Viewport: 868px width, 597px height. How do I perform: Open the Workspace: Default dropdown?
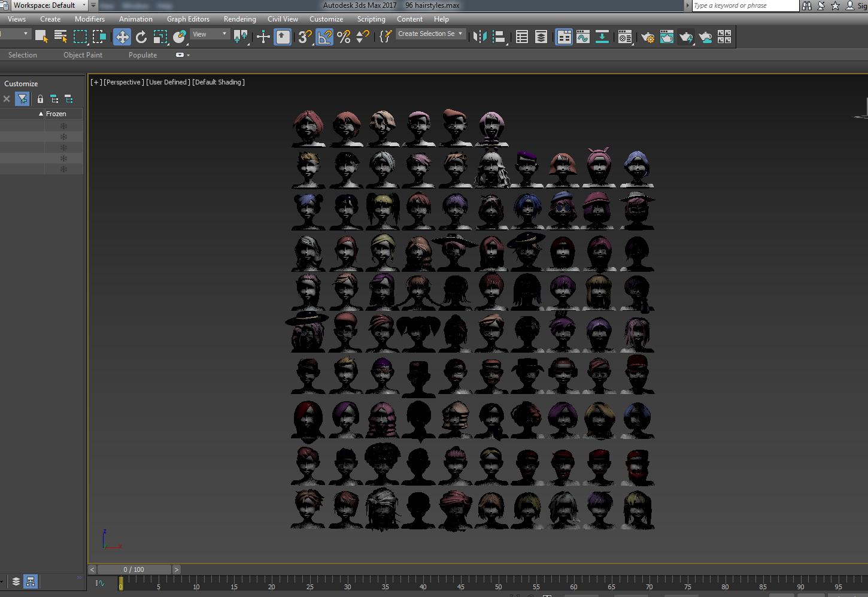pos(50,5)
